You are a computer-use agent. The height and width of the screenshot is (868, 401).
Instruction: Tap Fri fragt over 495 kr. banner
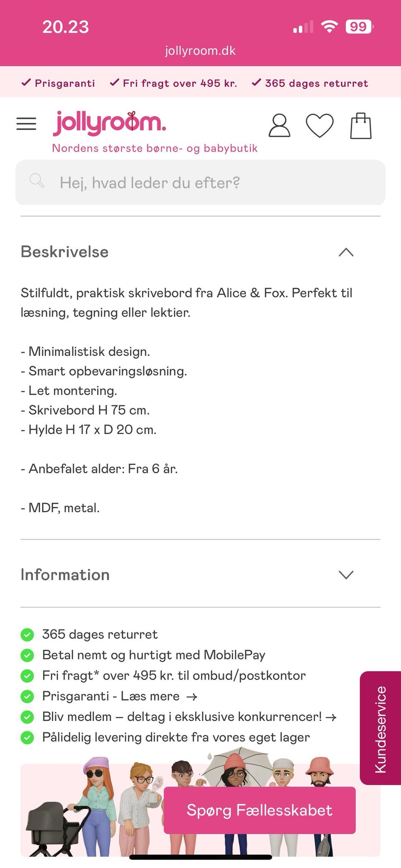click(174, 83)
